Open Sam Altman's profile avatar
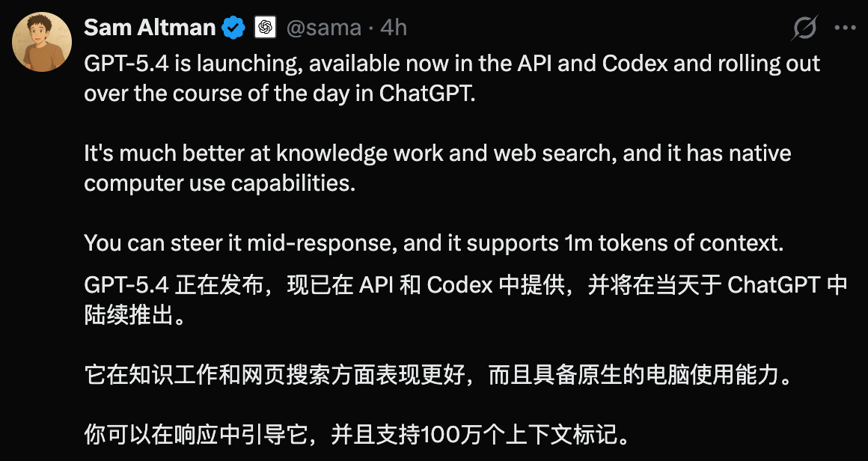The image size is (868, 461). pos(41,43)
